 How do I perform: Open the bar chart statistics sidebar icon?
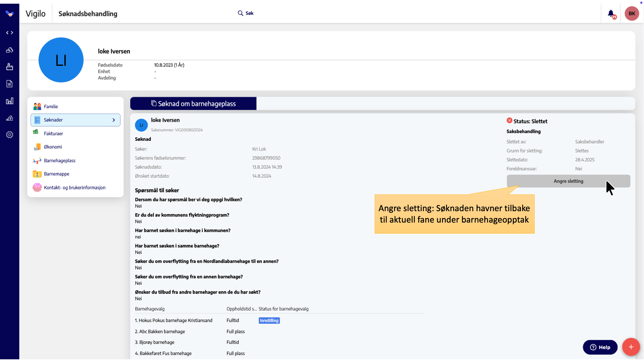tap(10, 101)
